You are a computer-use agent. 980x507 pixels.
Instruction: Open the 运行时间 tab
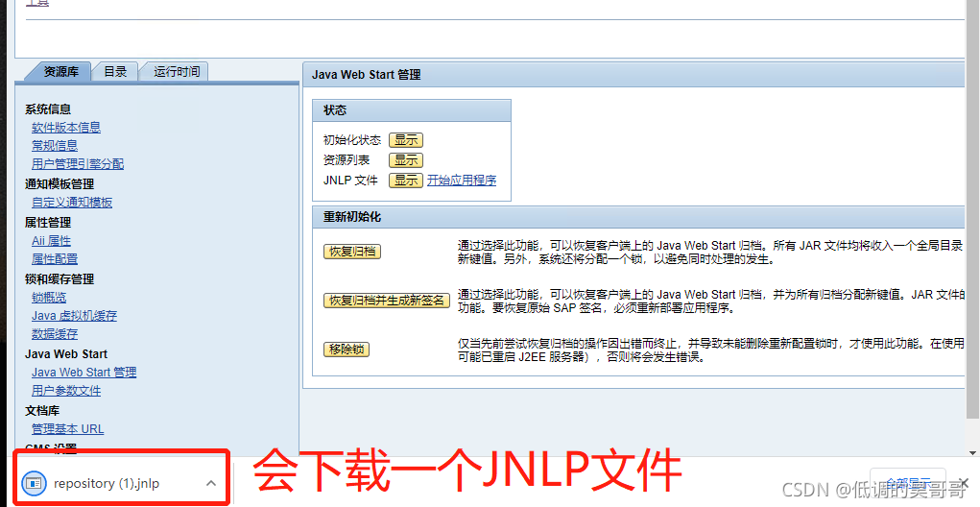pos(177,72)
